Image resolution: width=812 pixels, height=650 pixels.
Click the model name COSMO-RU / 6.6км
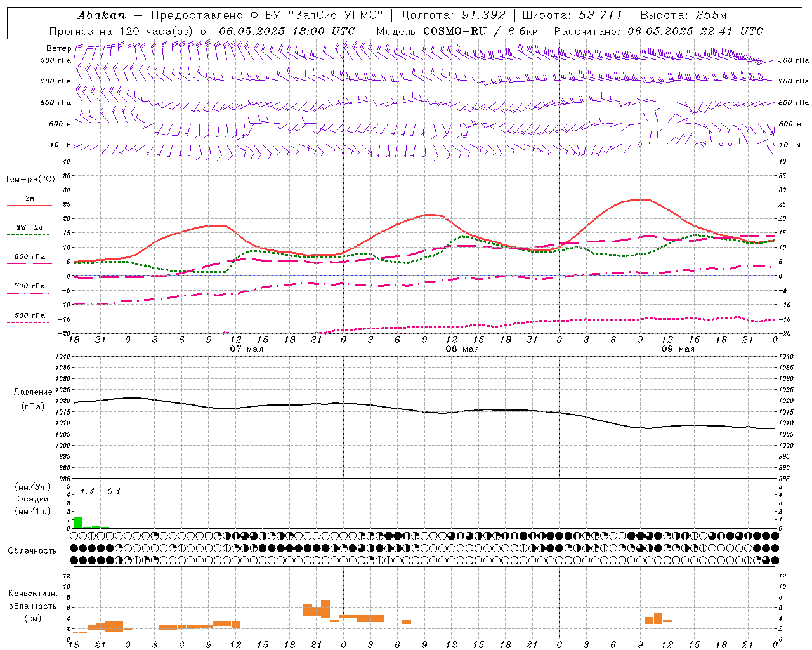[480, 31]
